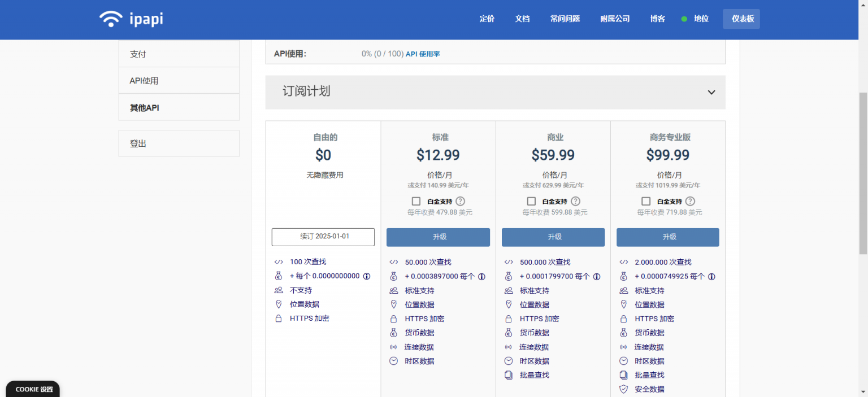Click the code icon beside 100 次查找
Screen dimensions: 868x397
[278, 261]
